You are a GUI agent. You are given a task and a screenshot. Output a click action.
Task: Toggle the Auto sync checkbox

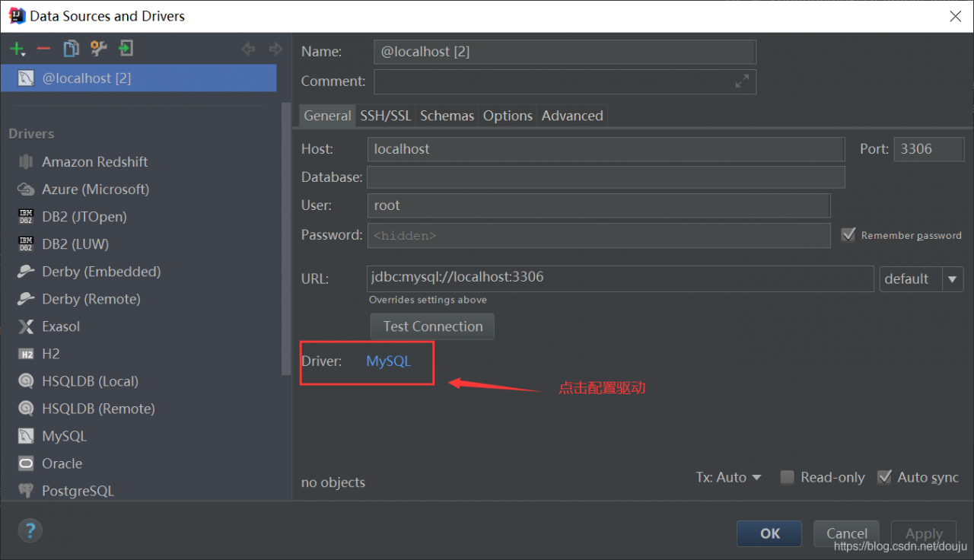coord(884,477)
